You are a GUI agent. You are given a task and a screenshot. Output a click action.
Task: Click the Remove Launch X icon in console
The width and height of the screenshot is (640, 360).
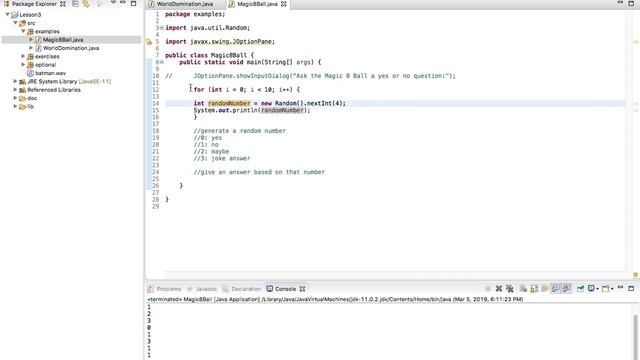(x=499, y=289)
